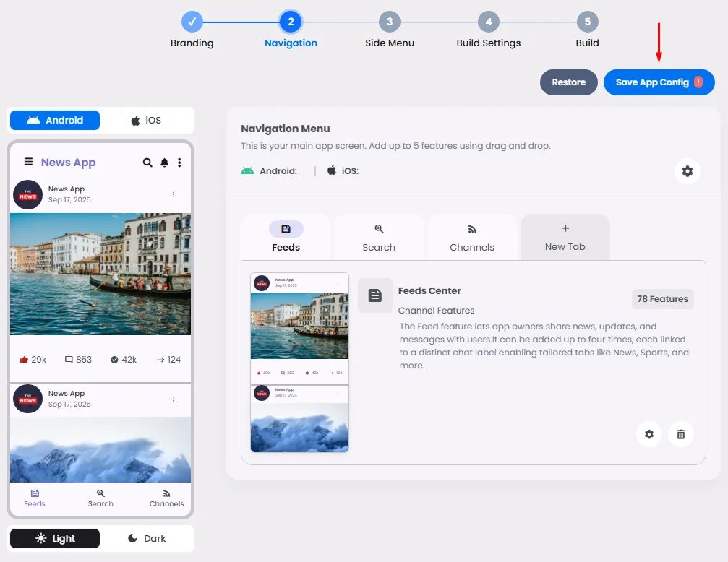Image resolution: width=728 pixels, height=562 pixels.
Task: Click the Restore button
Action: [569, 82]
